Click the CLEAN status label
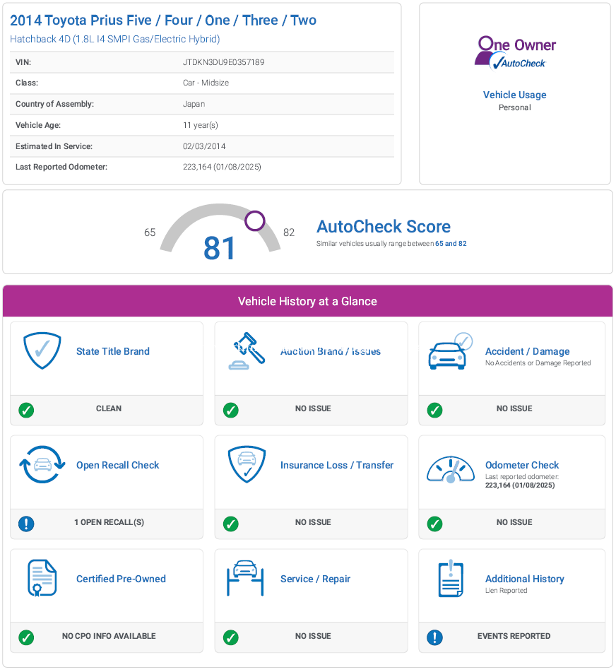 [x=109, y=408]
